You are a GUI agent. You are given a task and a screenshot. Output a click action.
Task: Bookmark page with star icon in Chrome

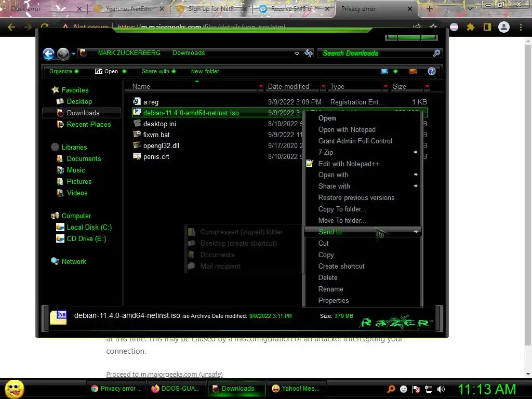[433, 26]
